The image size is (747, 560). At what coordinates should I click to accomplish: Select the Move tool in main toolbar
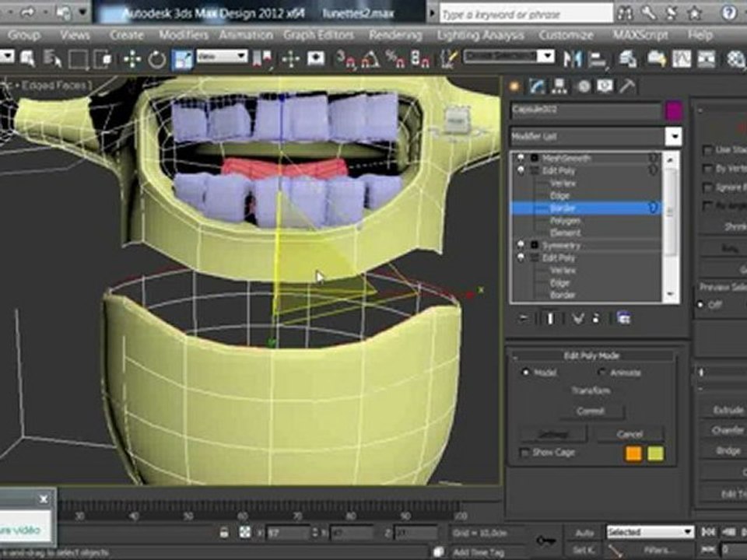point(132,60)
